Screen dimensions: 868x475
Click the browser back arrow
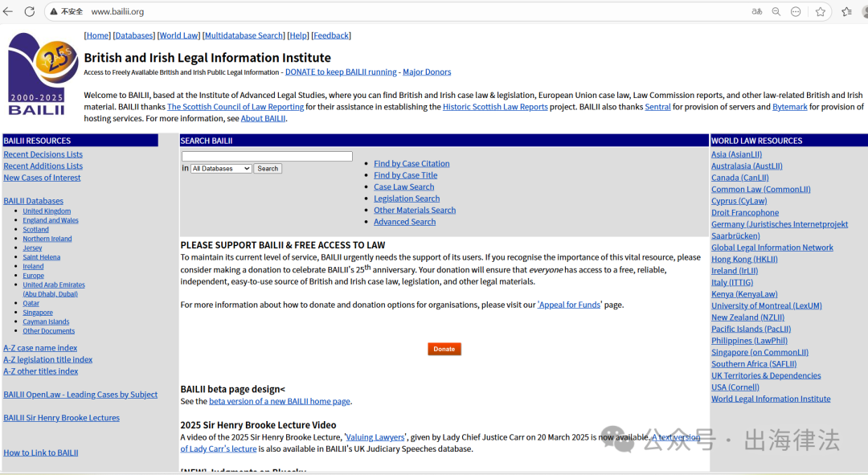(x=8, y=11)
